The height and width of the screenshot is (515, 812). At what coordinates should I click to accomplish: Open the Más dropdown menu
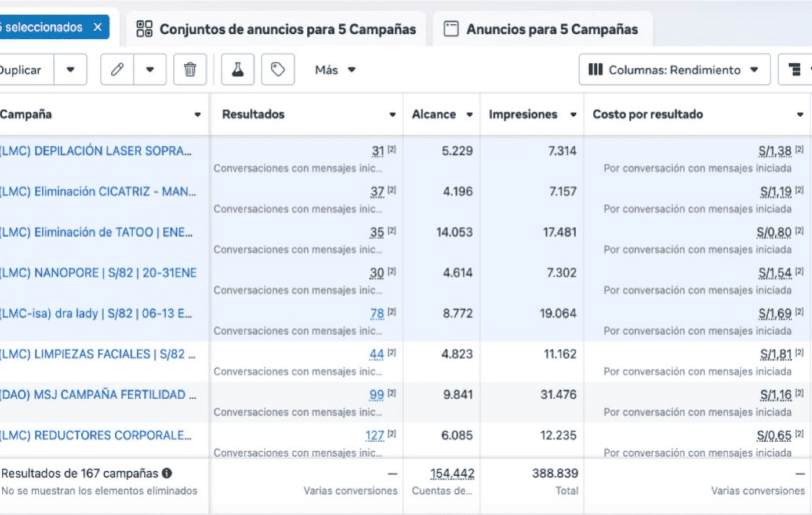point(335,70)
